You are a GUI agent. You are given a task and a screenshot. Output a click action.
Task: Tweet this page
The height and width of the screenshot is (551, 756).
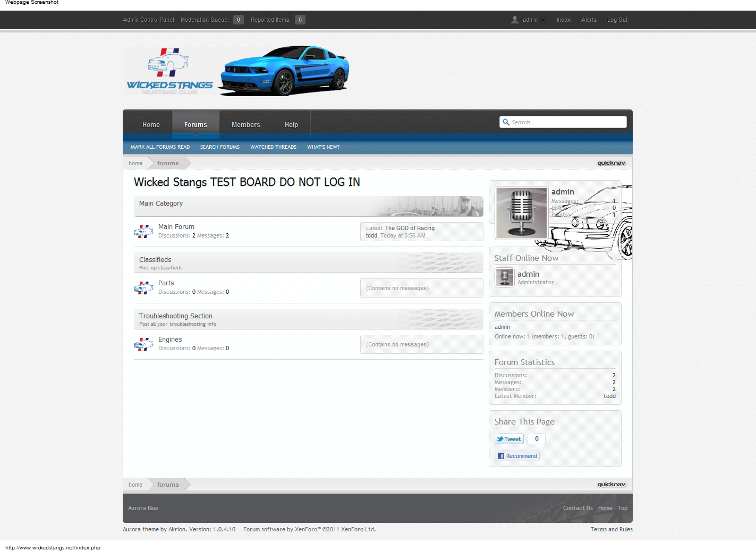[x=509, y=439]
